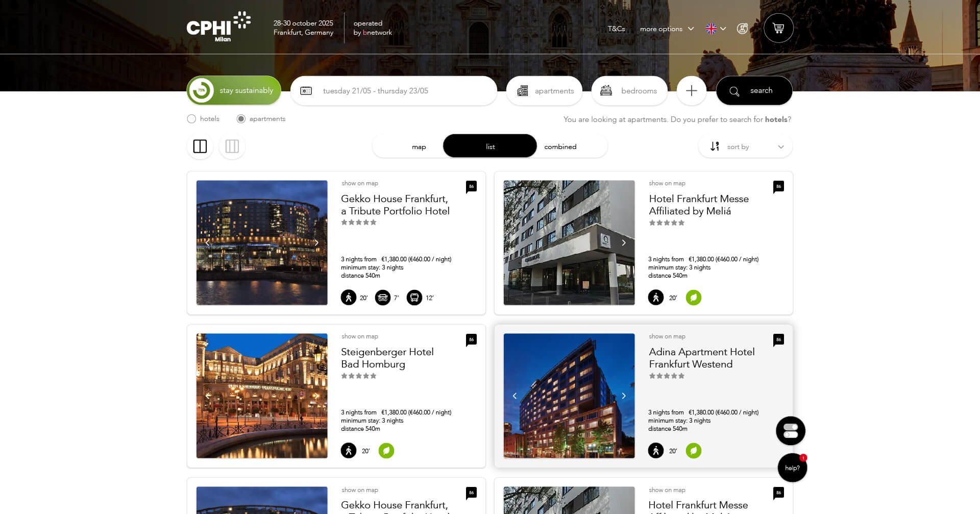The width and height of the screenshot is (980, 514).
Task: Click the Steigenberger Hotel photo thumbnail
Action: tap(262, 396)
